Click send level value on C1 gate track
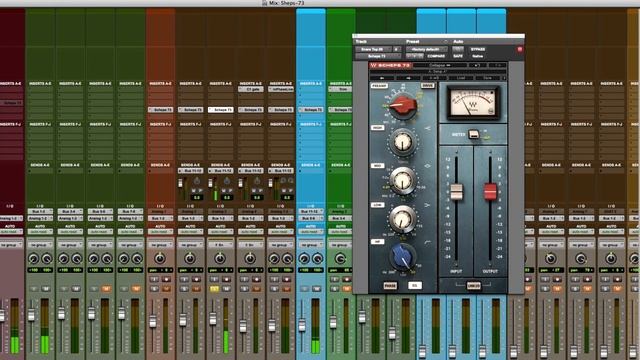 (257, 198)
